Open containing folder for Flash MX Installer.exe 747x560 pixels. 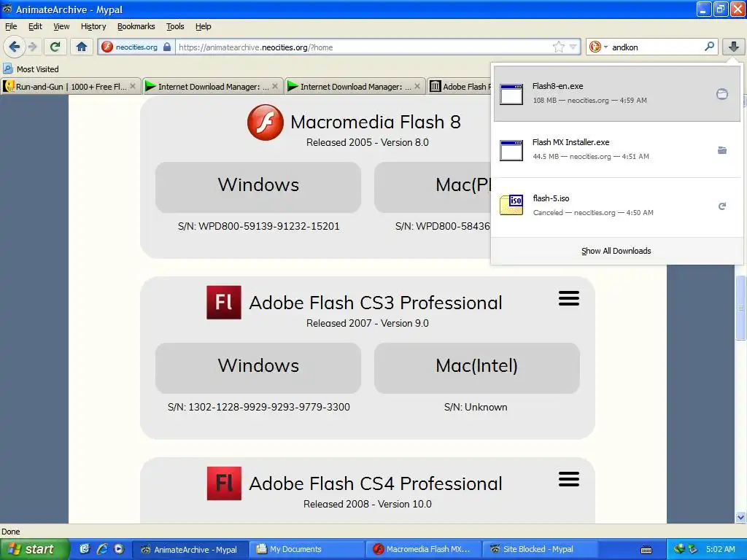(x=721, y=150)
